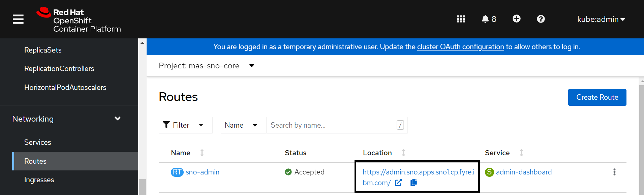Click the Create Route button
Image resolution: width=644 pixels, height=195 pixels.
(597, 97)
